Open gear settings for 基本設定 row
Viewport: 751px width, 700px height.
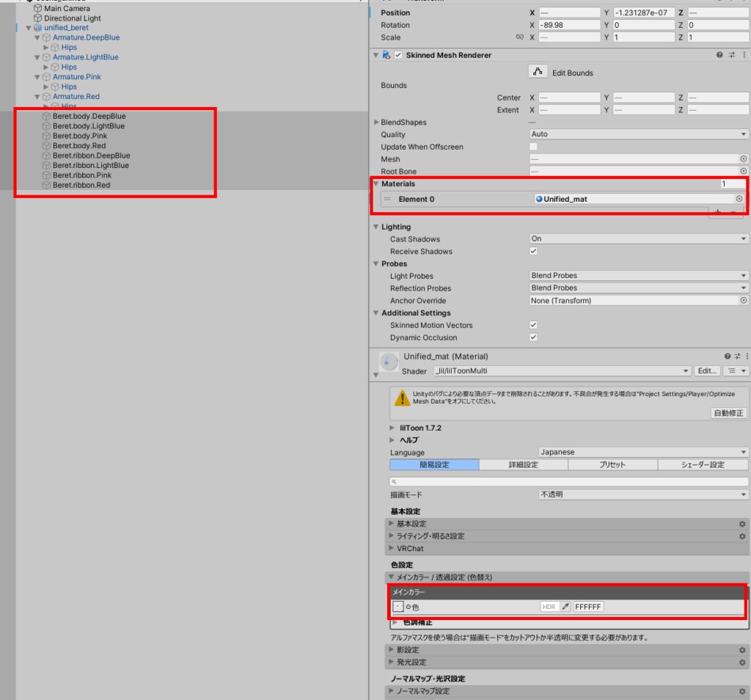pos(742,524)
